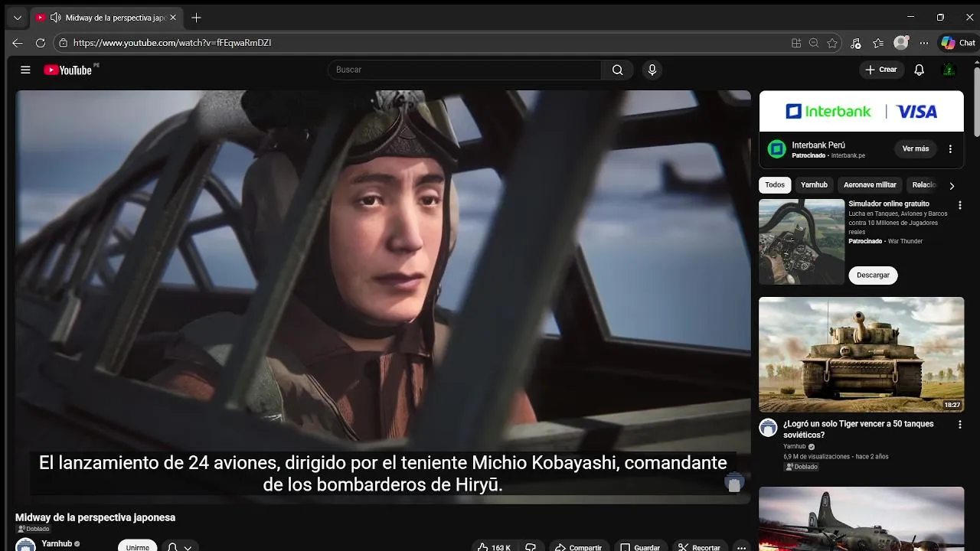Image resolution: width=980 pixels, height=551 pixels.
Task: Open the War Thunder ad thumbnail
Action: [x=802, y=242]
